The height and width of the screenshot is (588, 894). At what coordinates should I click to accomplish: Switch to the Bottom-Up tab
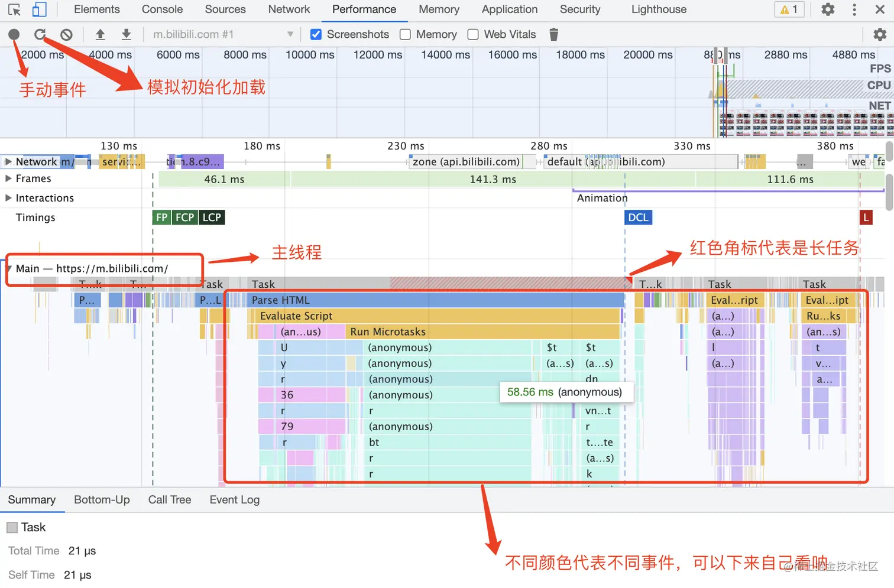coord(102,500)
